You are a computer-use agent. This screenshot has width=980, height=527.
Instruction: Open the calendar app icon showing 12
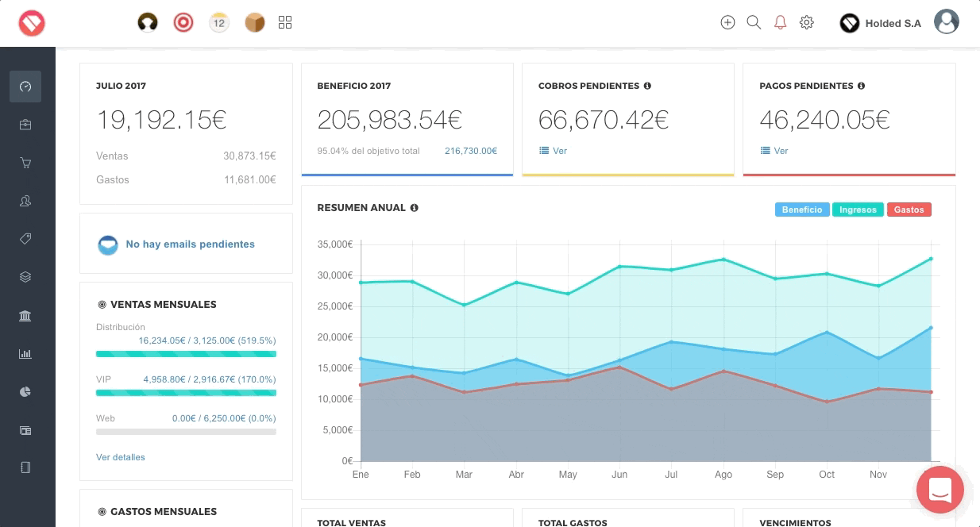click(219, 23)
